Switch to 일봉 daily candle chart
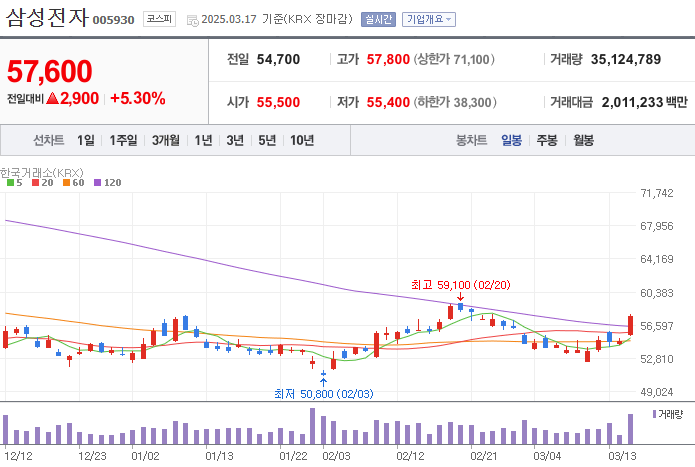The height and width of the screenshot is (467, 695). [x=511, y=140]
